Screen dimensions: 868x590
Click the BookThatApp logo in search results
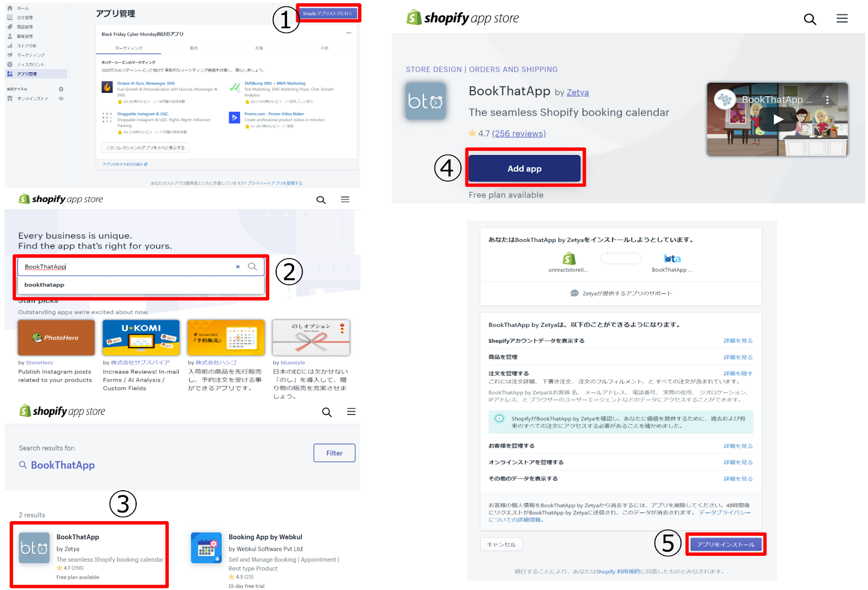(x=34, y=548)
